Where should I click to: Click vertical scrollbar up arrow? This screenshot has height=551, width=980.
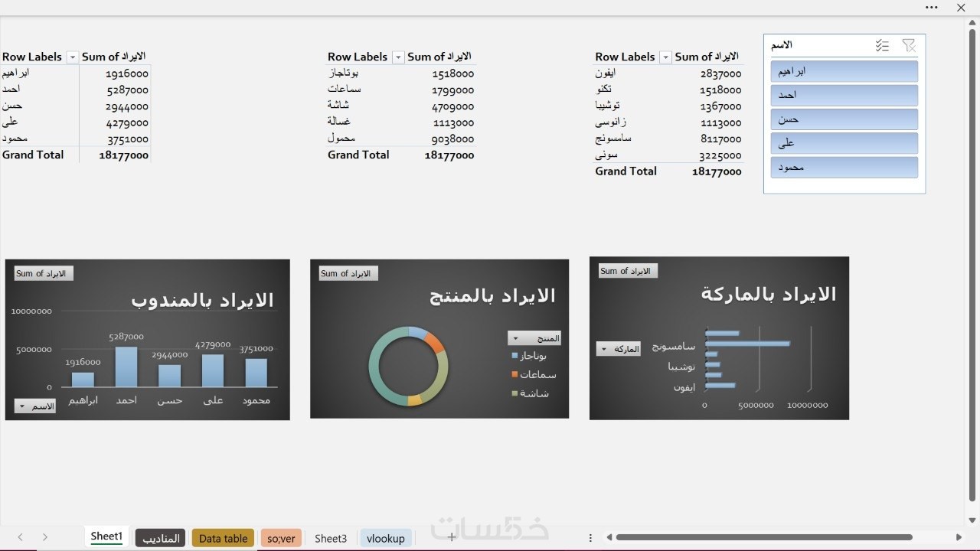[972, 23]
